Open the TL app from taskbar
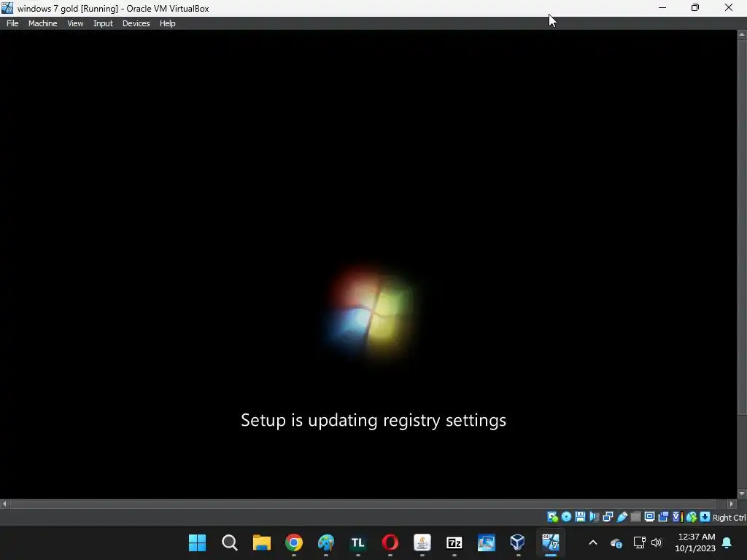This screenshot has width=747, height=560. tap(357, 542)
